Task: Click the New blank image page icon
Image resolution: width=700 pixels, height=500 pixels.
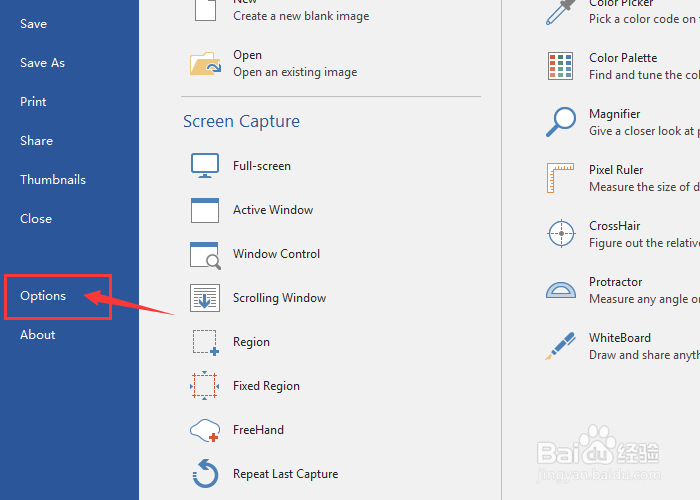Action: click(205, 9)
